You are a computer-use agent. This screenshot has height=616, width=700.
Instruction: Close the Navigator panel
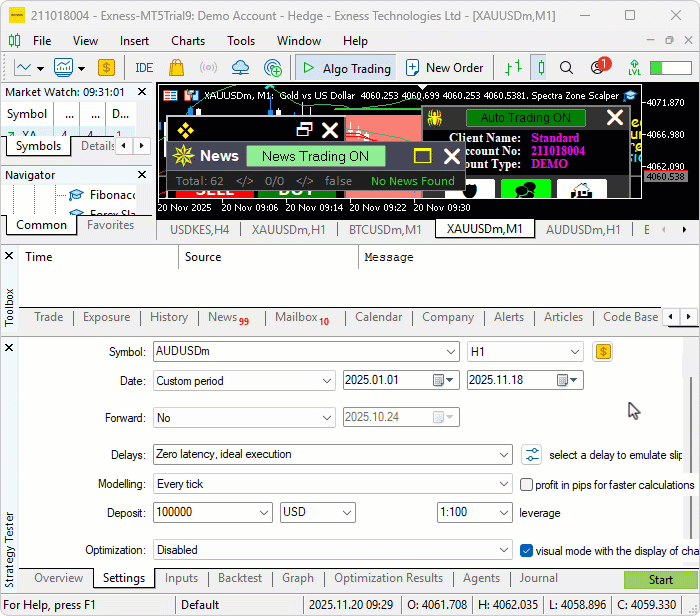142,175
